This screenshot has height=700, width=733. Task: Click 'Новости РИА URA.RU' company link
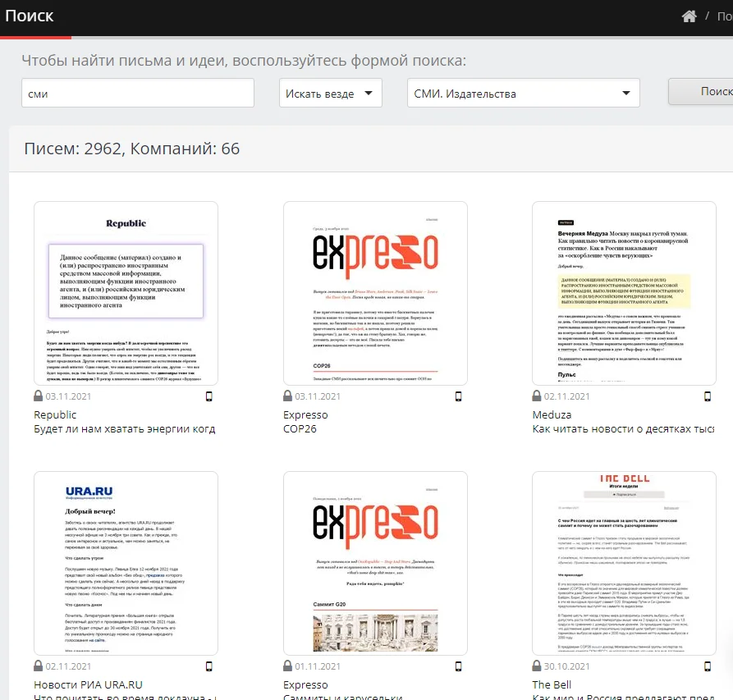pyautogui.click(x=88, y=684)
